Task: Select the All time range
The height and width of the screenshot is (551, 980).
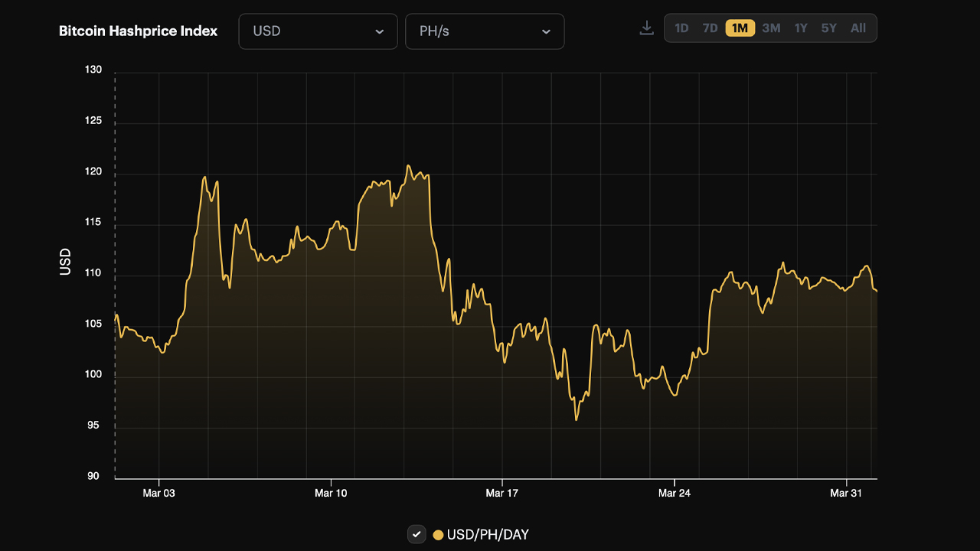Action: pos(858,28)
